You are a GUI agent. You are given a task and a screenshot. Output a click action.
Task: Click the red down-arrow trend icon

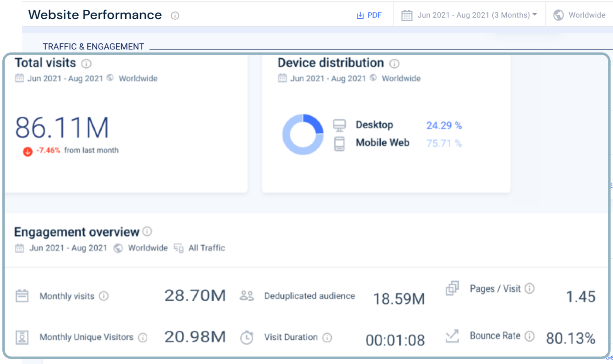coord(27,151)
